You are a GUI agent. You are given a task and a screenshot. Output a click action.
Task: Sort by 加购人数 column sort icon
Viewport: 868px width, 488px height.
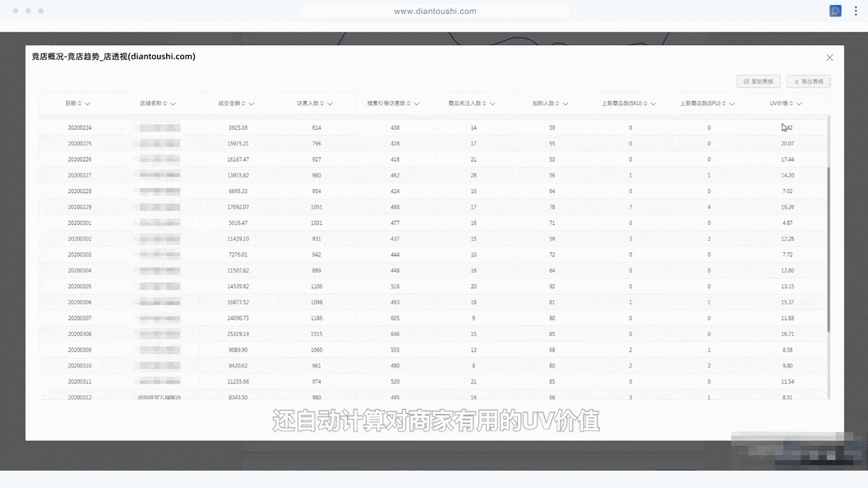coord(557,104)
